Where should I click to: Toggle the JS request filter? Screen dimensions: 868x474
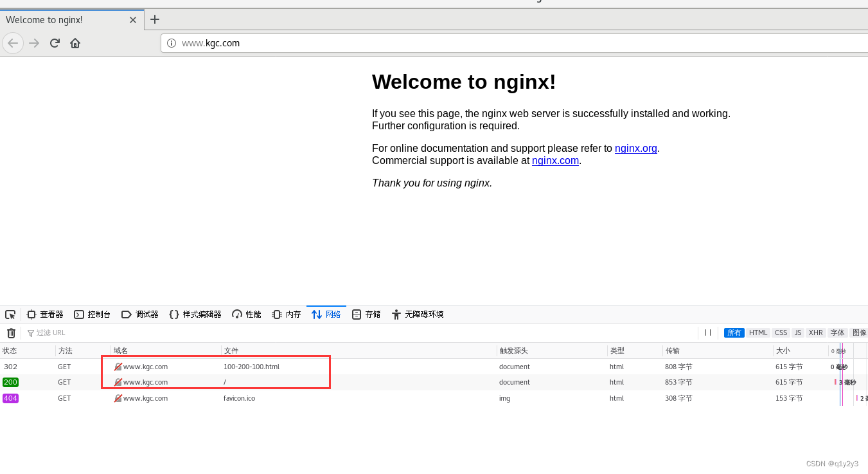click(x=798, y=333)
